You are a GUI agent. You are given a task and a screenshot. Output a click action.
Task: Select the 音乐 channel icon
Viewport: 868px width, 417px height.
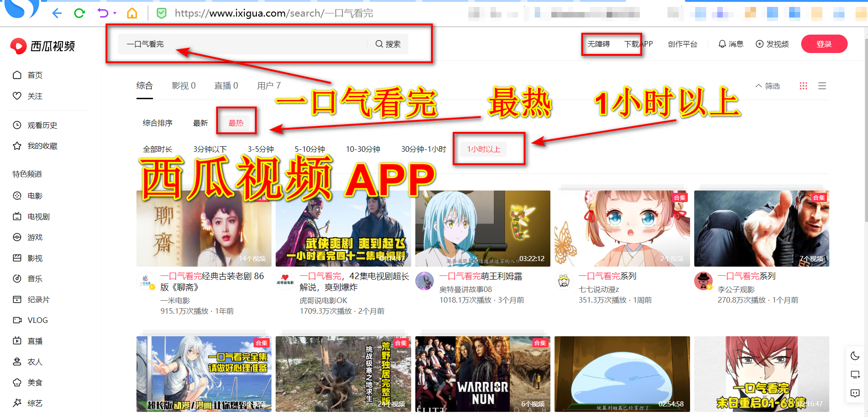pyautogui.click(x=17, y=279)
